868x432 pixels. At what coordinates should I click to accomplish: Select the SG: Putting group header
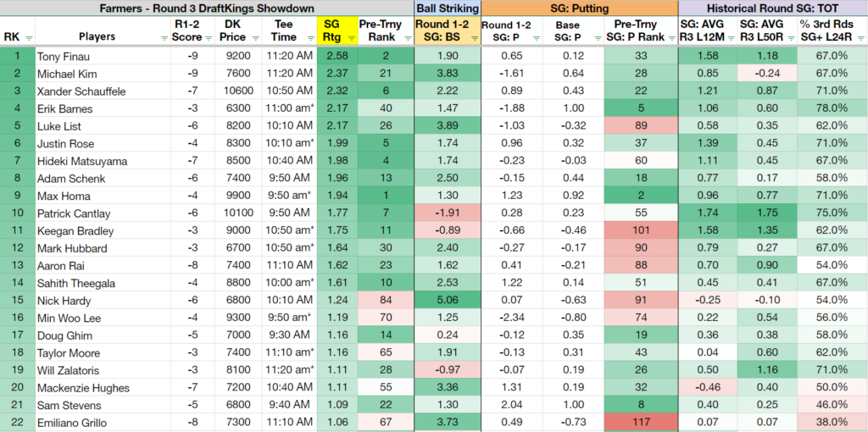pyautogui.click(x=580, y=8)
